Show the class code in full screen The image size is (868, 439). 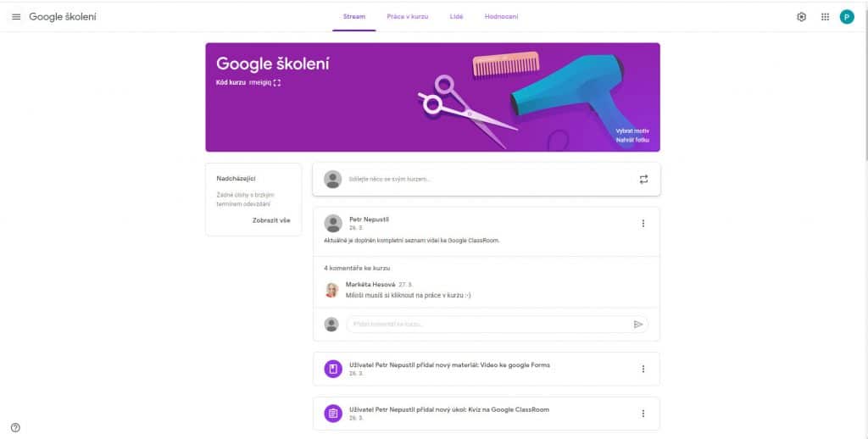[x=277, y=82]
